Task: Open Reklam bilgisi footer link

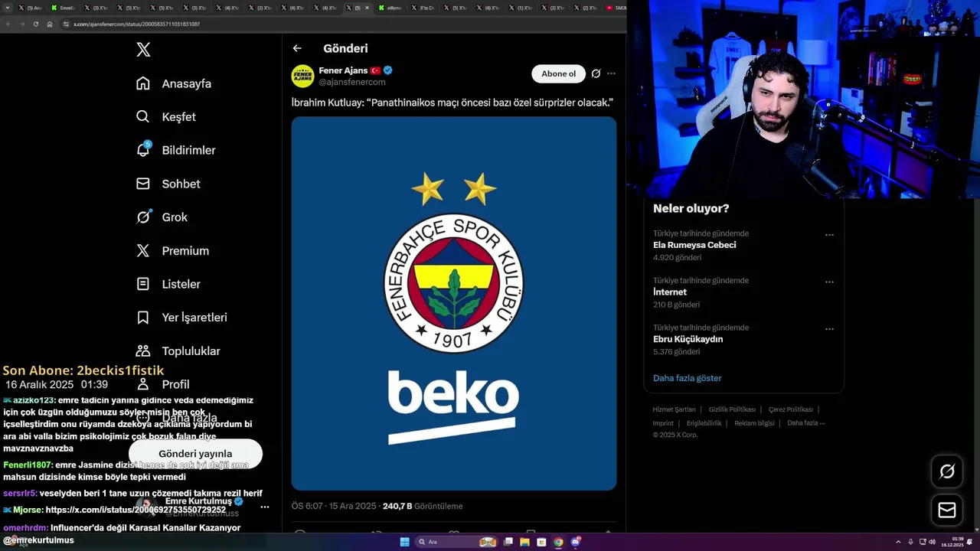Action: 754,423
